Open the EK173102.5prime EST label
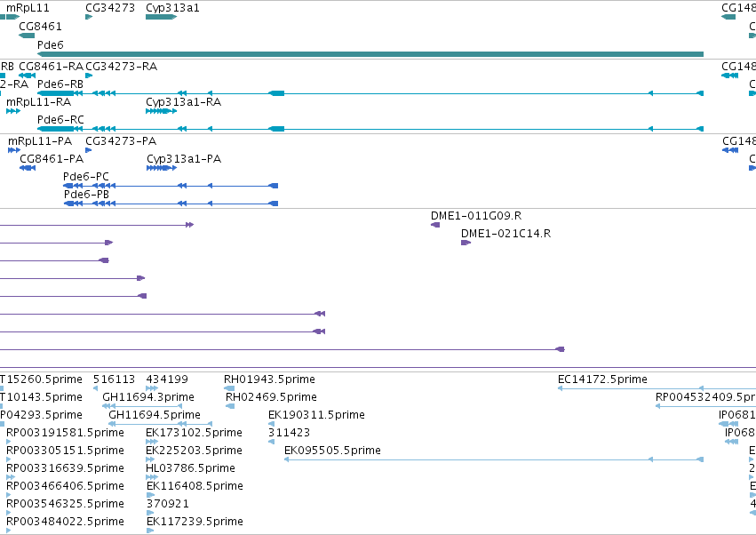756x535 pixels. click(x=194, y=433)
